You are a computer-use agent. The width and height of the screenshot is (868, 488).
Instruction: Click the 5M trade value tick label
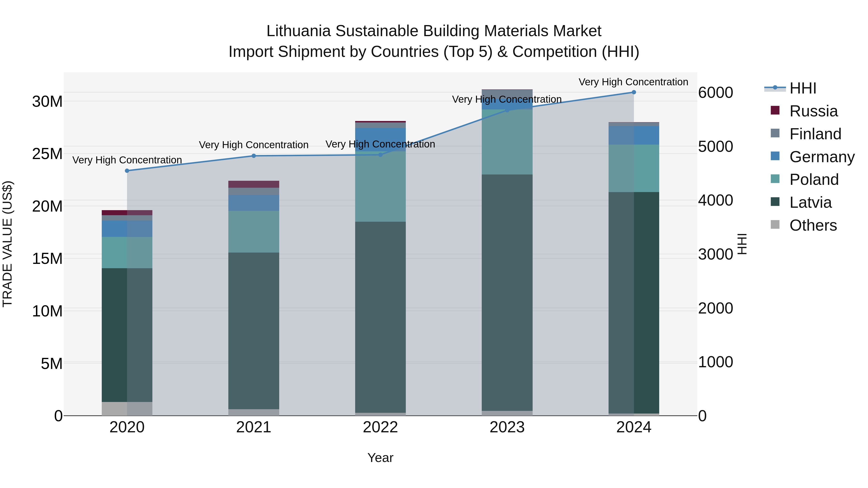coord(52,364)
